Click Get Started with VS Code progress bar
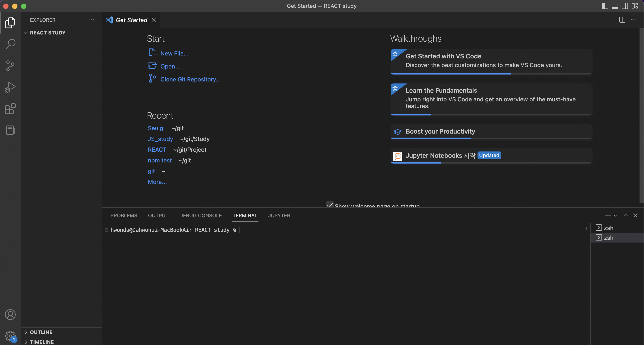Image resolution: width=644 pixels, height=345 pixels. point(491,74)
